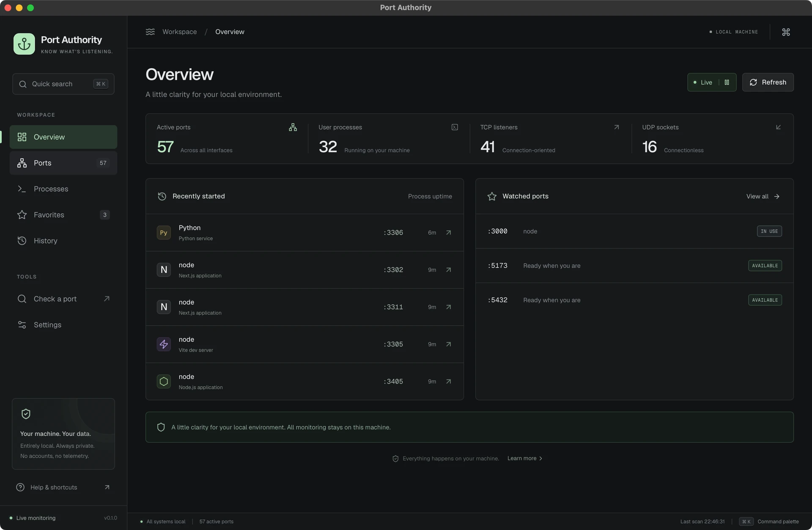Go to the Ports section in the sidebar

click(x=63, y=163)
